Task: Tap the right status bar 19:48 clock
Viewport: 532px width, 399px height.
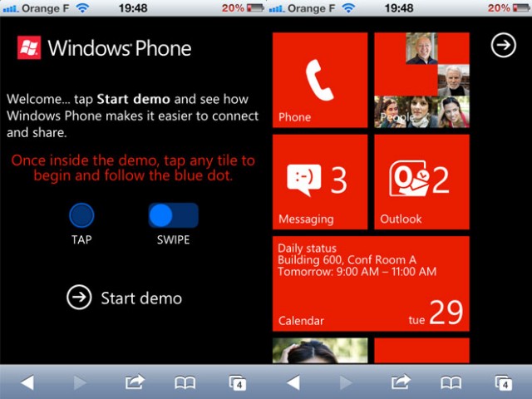Action: coord(399,7)
